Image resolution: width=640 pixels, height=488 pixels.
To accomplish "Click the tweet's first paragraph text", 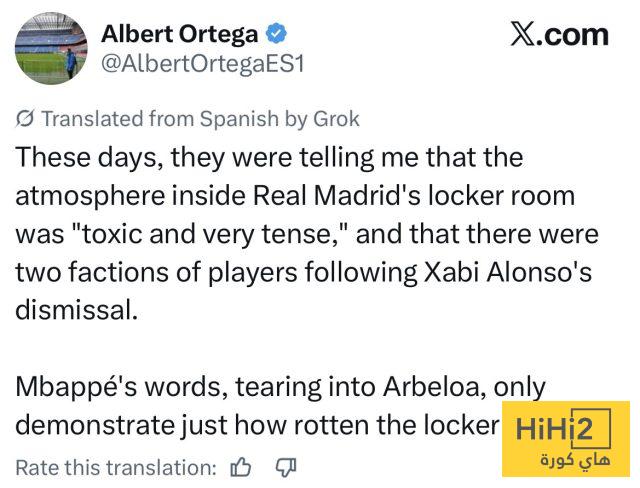I will tap(307, 234).
